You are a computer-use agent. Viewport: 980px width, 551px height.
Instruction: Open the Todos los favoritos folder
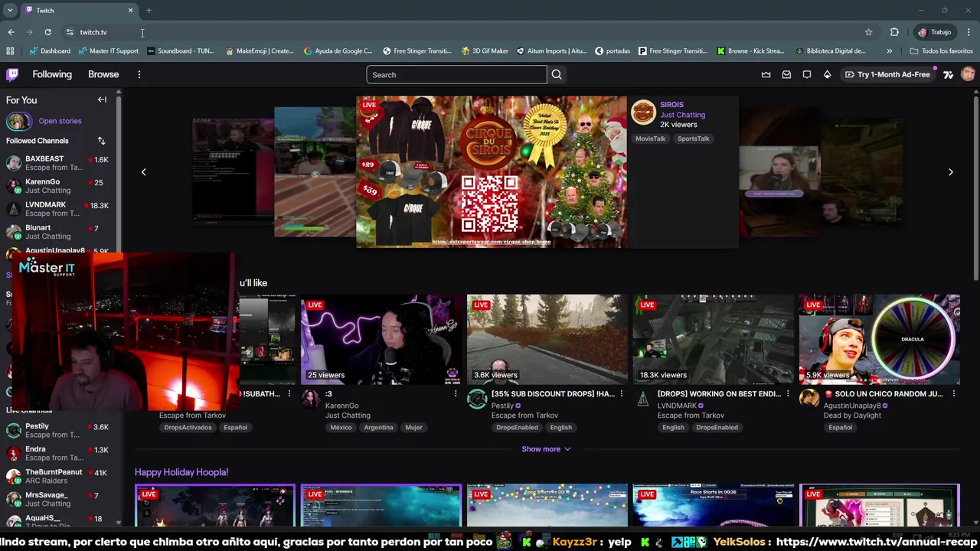(x=941, y=51)
